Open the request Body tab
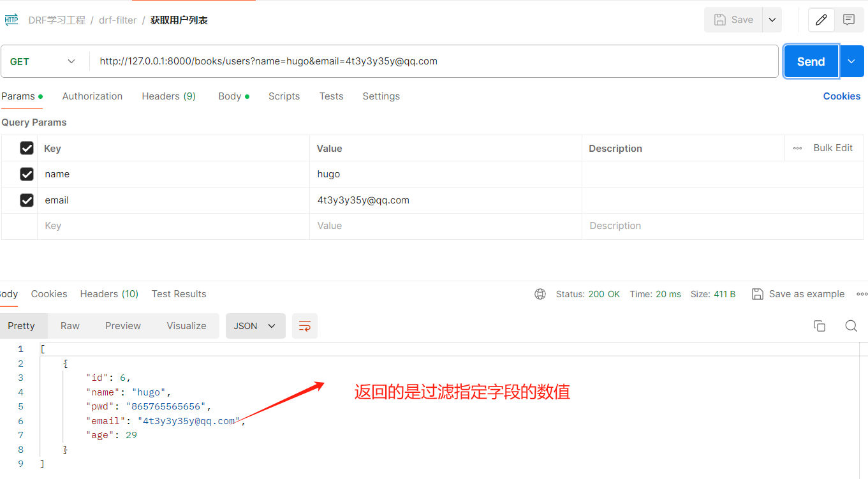Viewport: 868px width, 479px height. (233, 96)
